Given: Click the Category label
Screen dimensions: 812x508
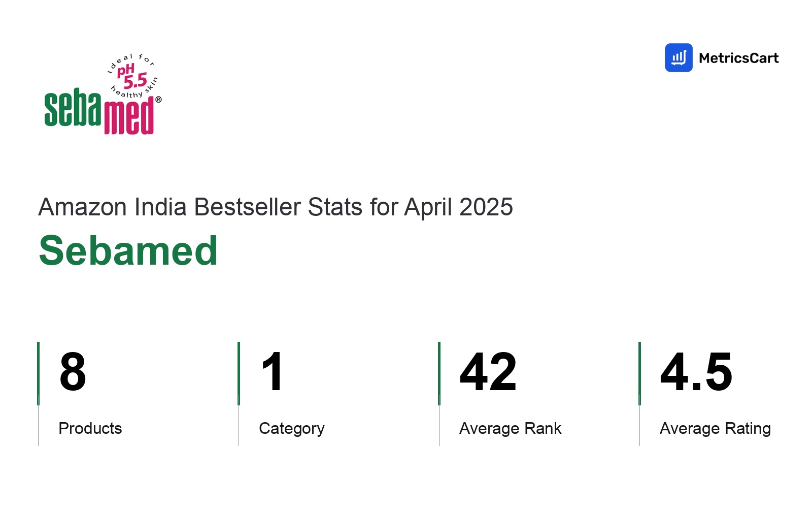Looking at the screenshot, I should click(x=292, y=429).
